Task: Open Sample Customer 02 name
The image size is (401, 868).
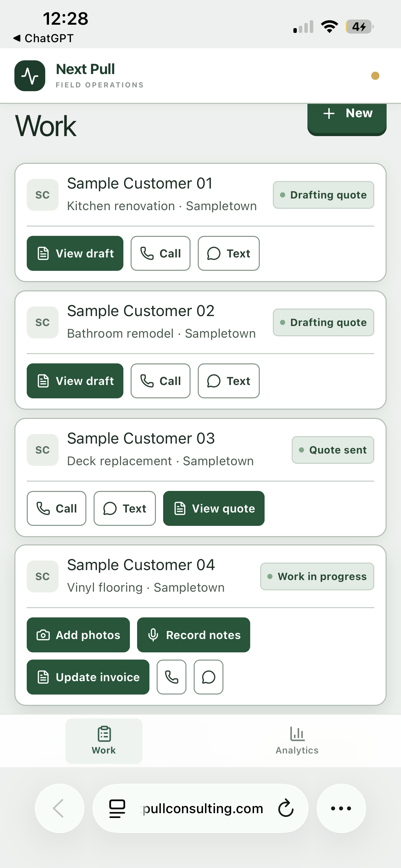Action: click(141, 311)
